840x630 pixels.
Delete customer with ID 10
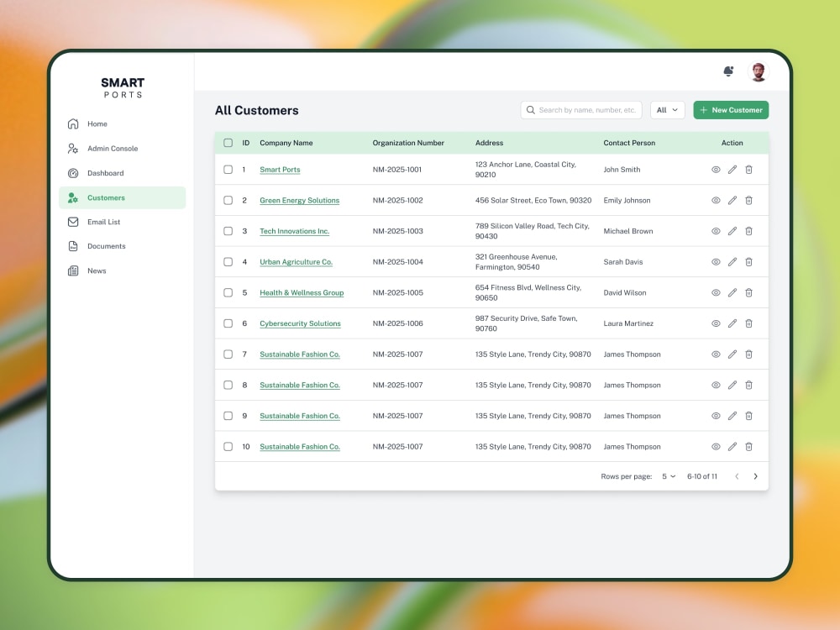pos(749,447)
